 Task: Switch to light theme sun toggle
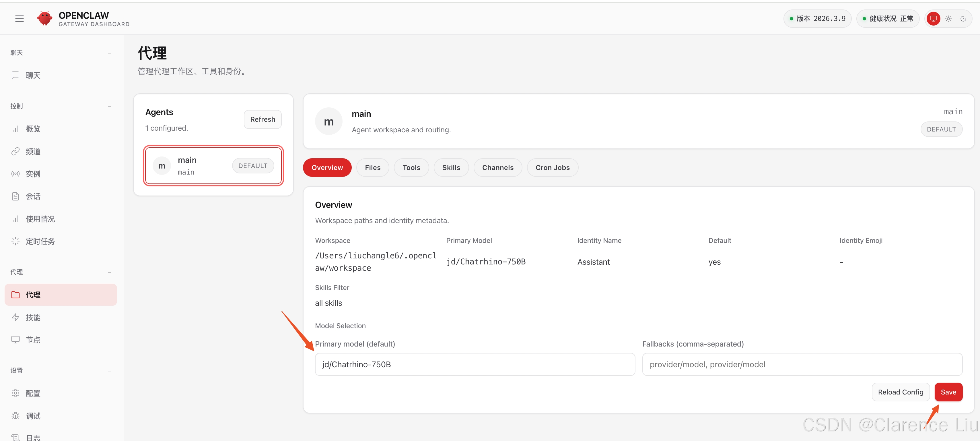tap(948, 19)
